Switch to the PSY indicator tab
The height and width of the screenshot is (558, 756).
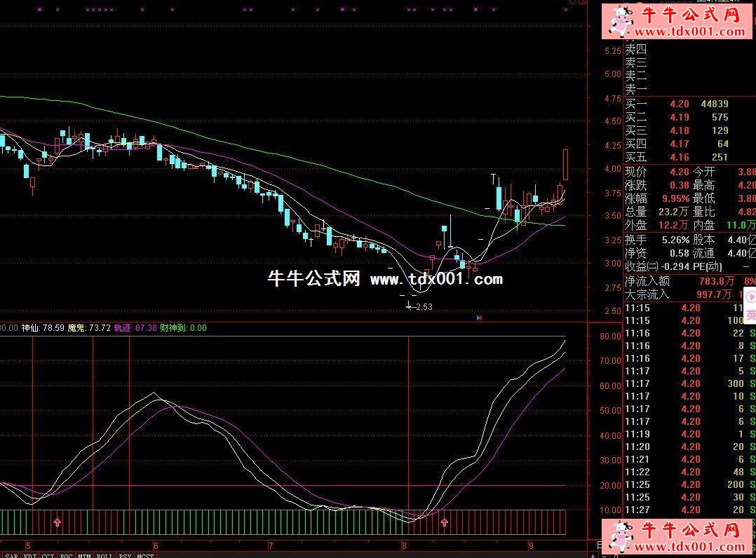[125, 556]
